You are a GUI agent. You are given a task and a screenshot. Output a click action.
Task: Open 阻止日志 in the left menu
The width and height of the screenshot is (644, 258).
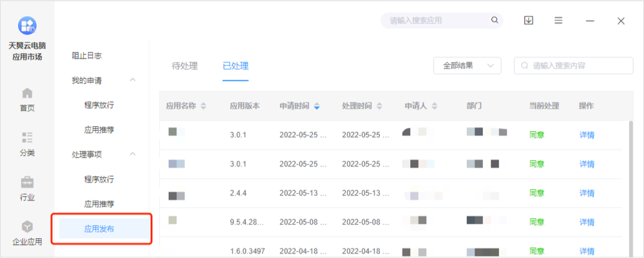click(x=86, y=56)
